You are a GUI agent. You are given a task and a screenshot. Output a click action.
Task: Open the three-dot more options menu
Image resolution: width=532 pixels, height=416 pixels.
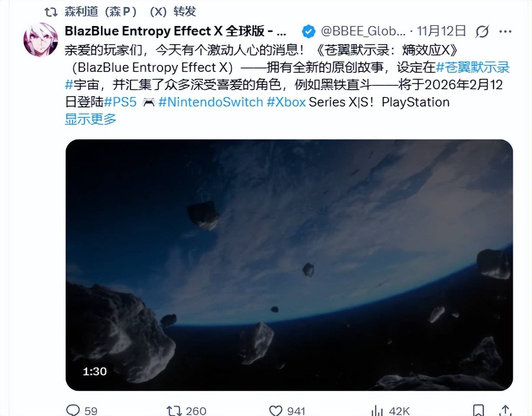pyautogui.click(x=506, y=31)
